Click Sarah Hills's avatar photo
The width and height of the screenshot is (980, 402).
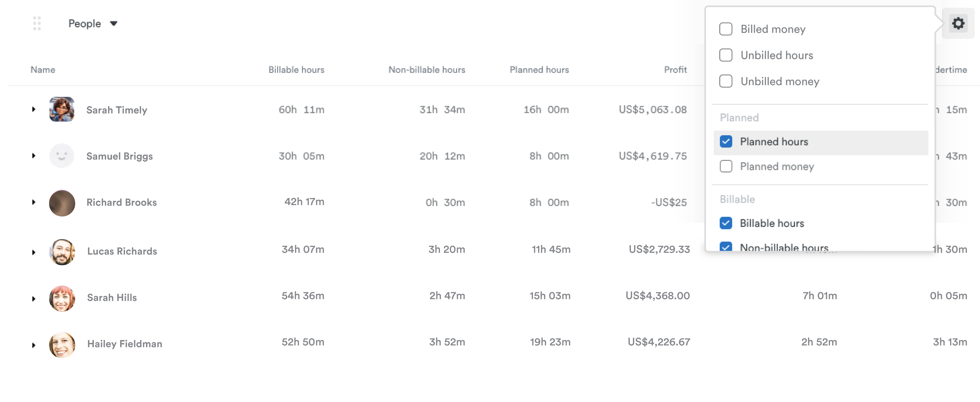(x=62, y=298)
